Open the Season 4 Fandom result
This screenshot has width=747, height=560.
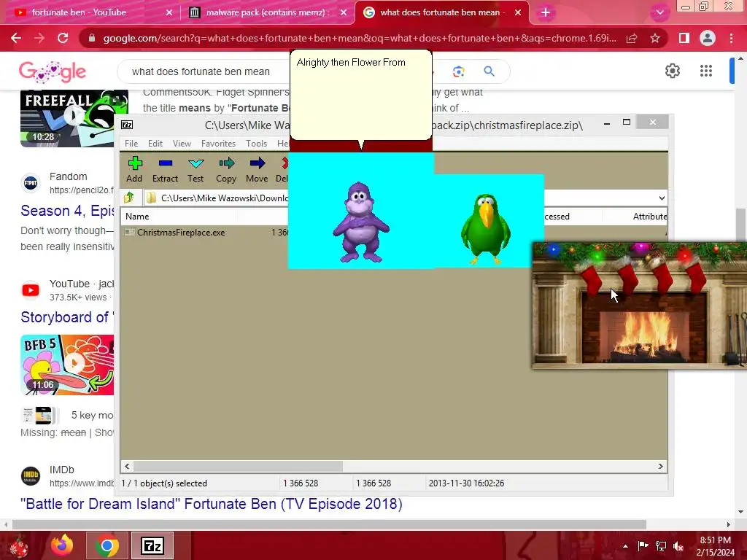tap(67, 211)
